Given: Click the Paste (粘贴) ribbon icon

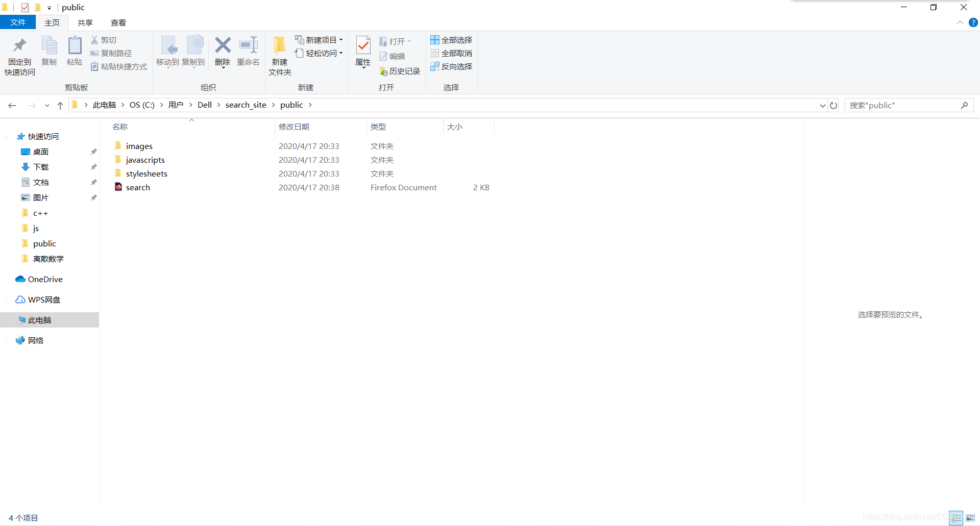Looking at the screenshot, I should [x=75, y=45].
